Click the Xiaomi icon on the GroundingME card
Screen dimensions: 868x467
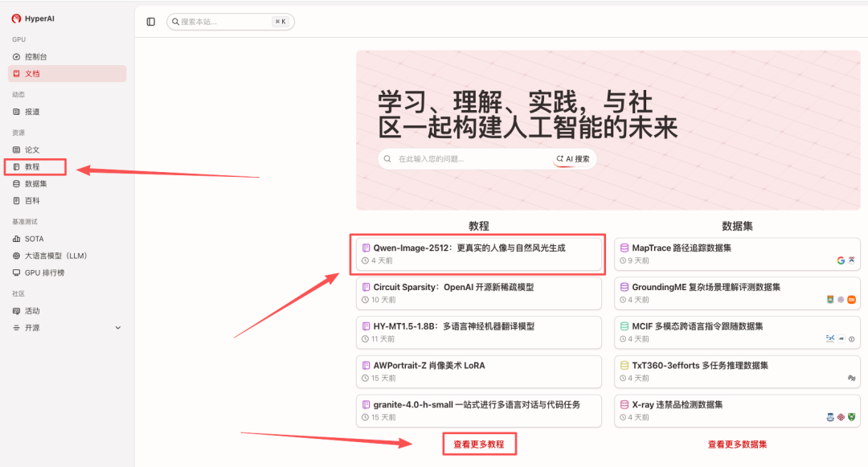coord(852,300)
